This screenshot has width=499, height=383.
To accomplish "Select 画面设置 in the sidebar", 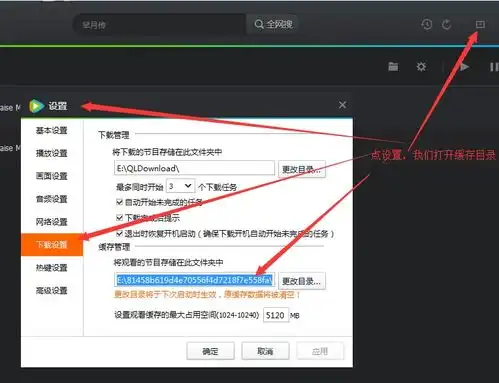I will point(52,176).
